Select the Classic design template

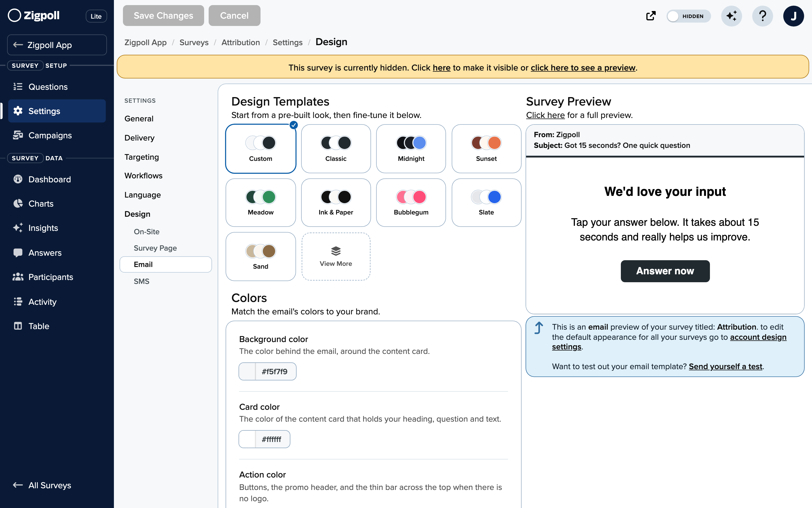(x=336, y=148)
